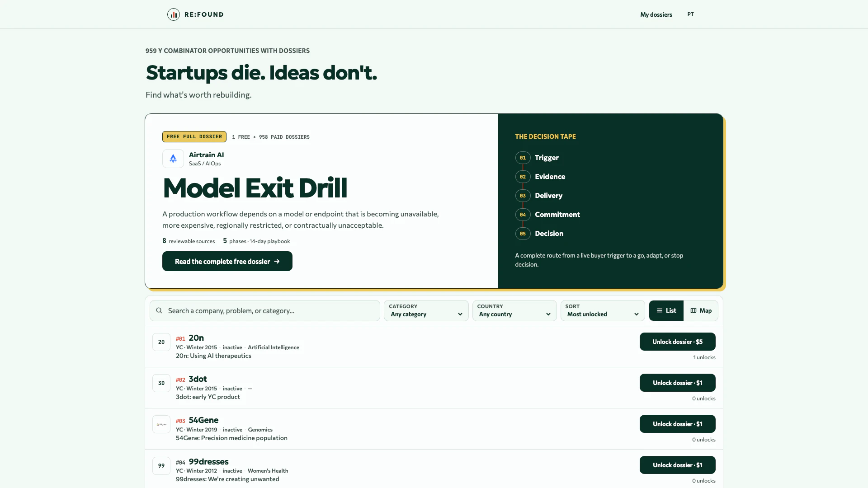This screenshot has height=488, width=868.
Task: Click step 05 circle in Decision Tape
Action: coord(523,234)
